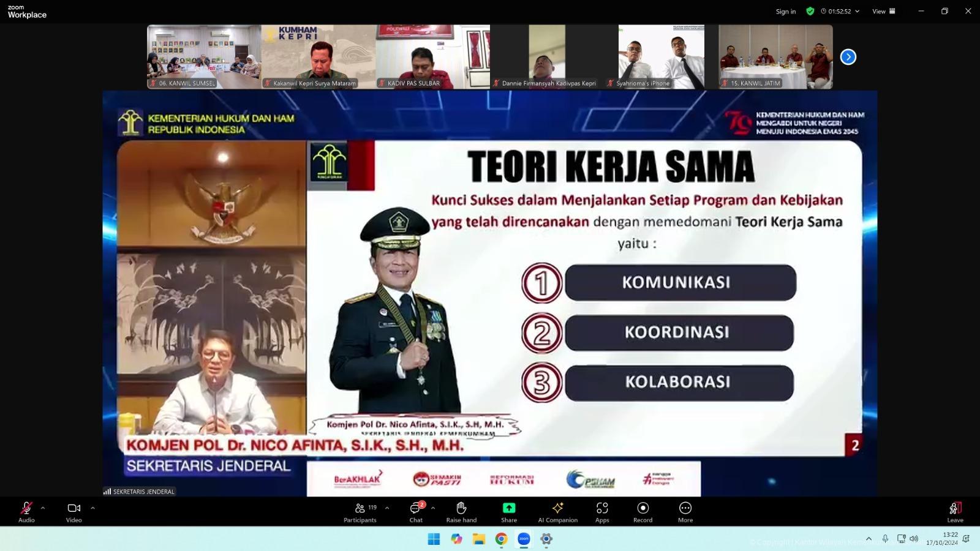The image size is (980, 551).
Task: Show next participants with the blue arrow
Action: [848, 57]
